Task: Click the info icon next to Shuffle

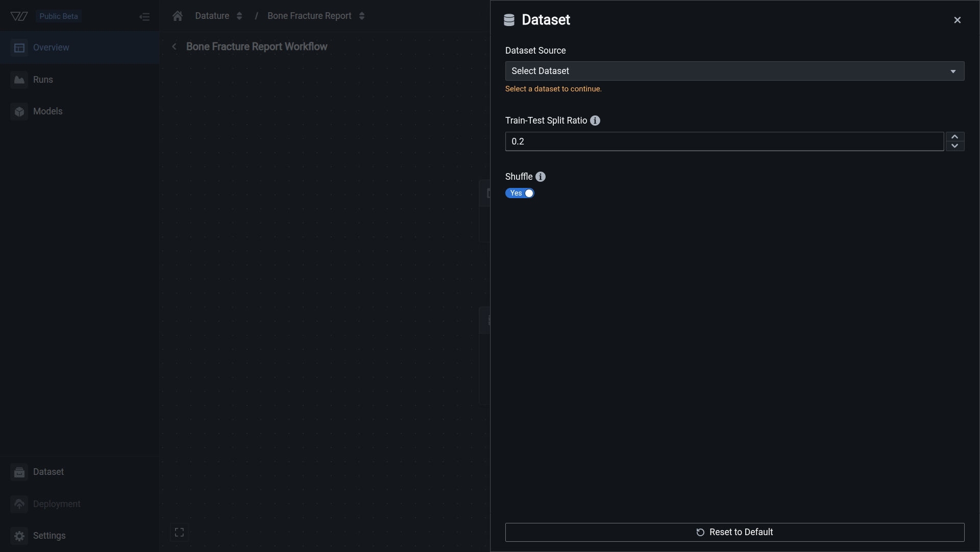Action: click(541, 177)
